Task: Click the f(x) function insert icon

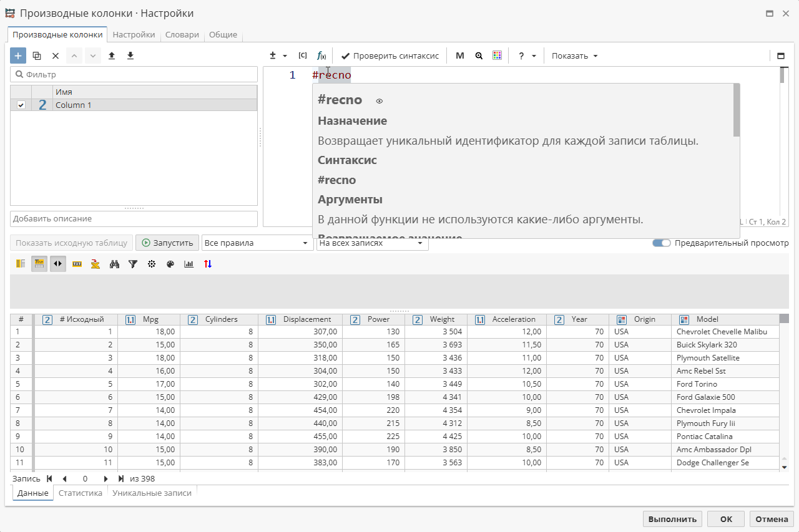Action: pos(321,56)
